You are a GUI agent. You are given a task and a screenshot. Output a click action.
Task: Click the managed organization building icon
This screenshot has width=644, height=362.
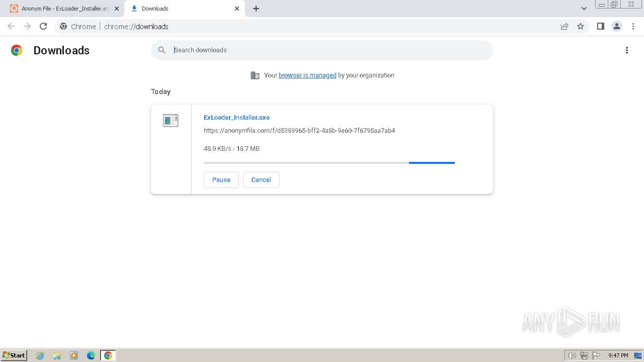click(x=255, y=75)
